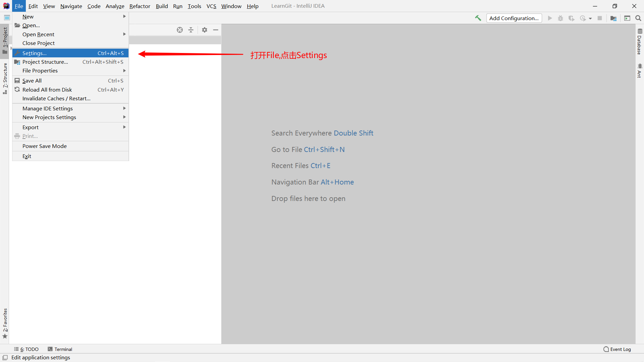Open the Event Log button
The image size is (644, 362).
tap(617, 349)
